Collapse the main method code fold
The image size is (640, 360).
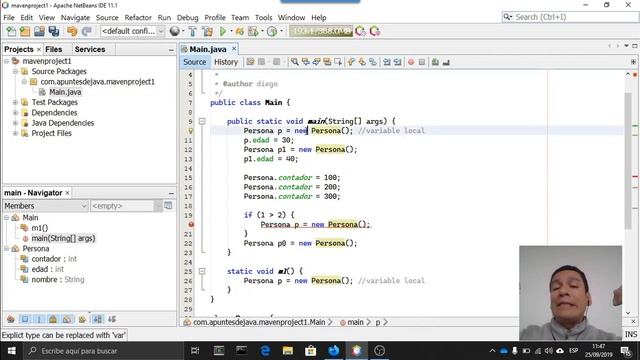[x=202, y=121]
